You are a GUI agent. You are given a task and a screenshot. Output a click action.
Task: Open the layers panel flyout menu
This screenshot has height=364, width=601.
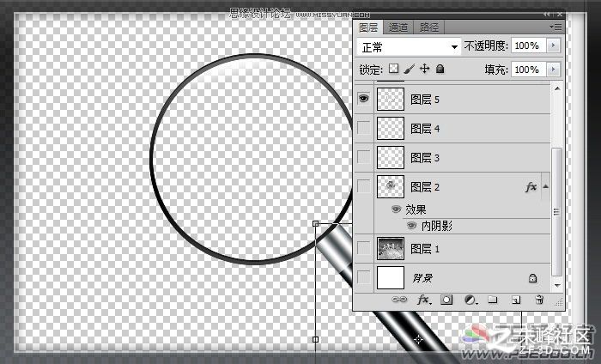555,27
